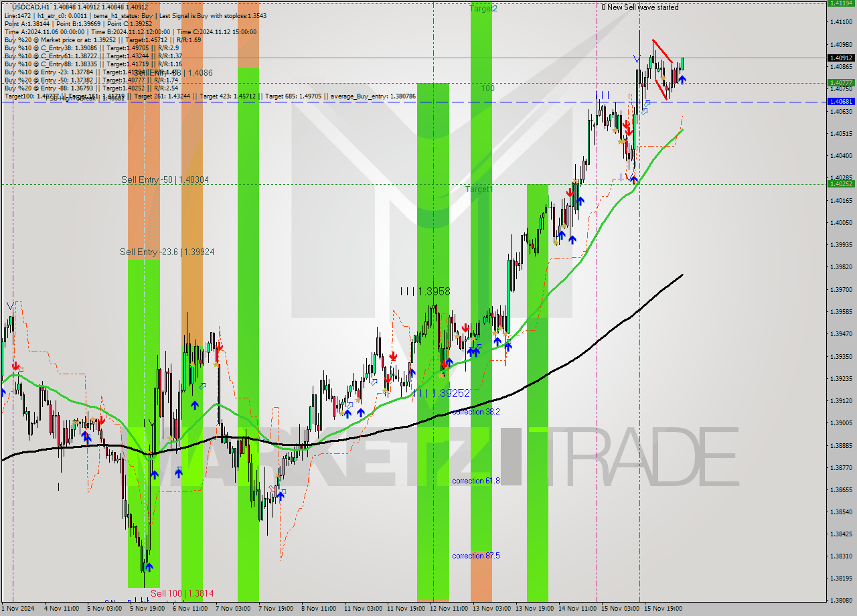Click the green price tag 1.40252
The width and height of the screenshot is (857, 616).
[841, 183]
